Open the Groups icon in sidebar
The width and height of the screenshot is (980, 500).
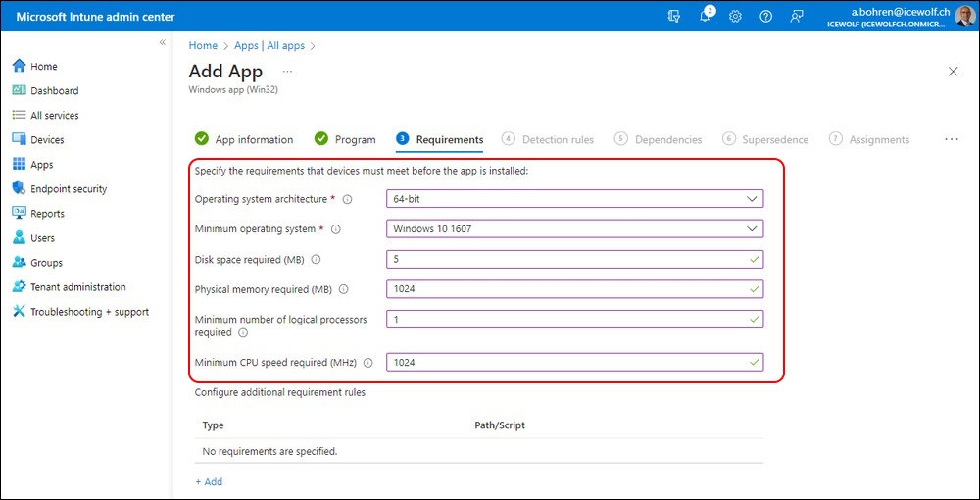pyautogui.click(x=20, y=263)
